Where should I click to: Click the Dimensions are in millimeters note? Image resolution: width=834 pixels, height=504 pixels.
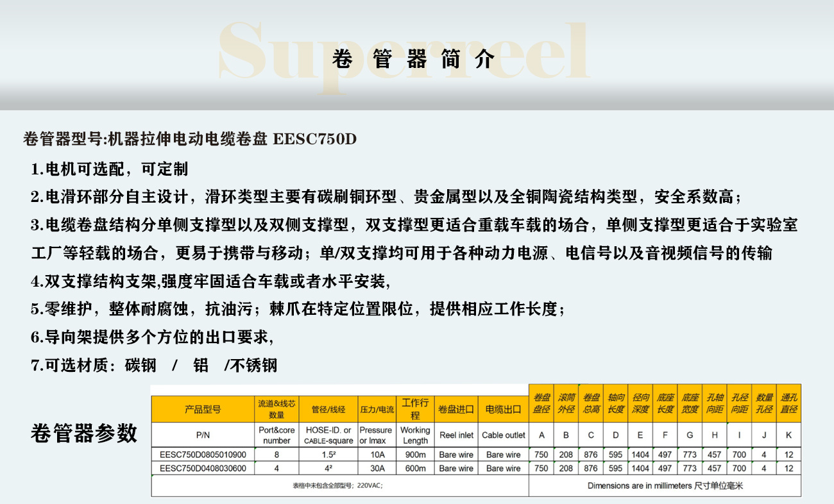coord(665,485)
